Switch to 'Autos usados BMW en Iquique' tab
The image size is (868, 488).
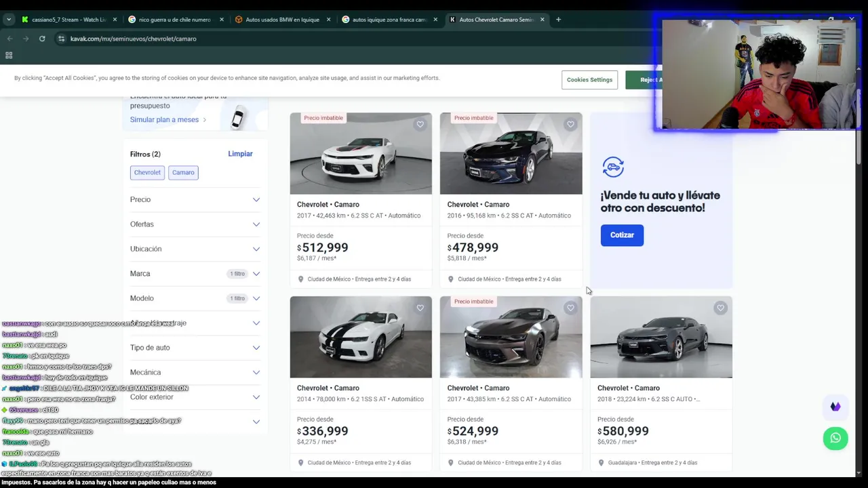click(x=281, y=20)
